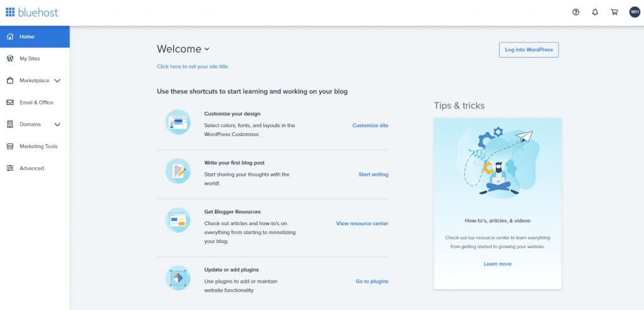
Task: Click the bluehost wordmark text
Action: click(x=38, y=12)
